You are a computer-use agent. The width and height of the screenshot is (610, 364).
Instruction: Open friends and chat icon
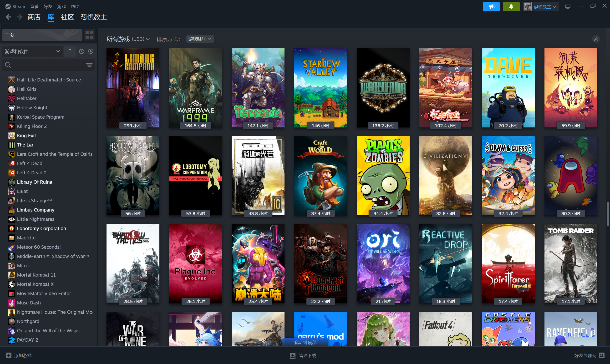pyautogui.click(x=601, y=355)
